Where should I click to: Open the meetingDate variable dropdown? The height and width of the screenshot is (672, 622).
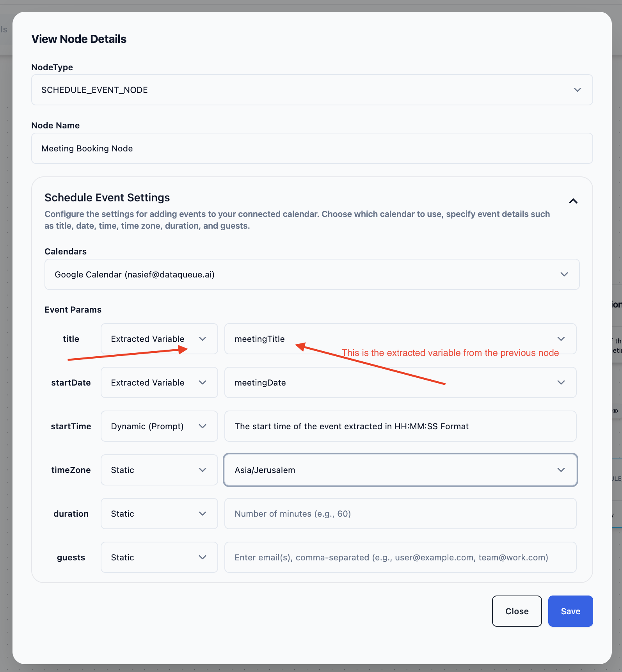[400, 382]
